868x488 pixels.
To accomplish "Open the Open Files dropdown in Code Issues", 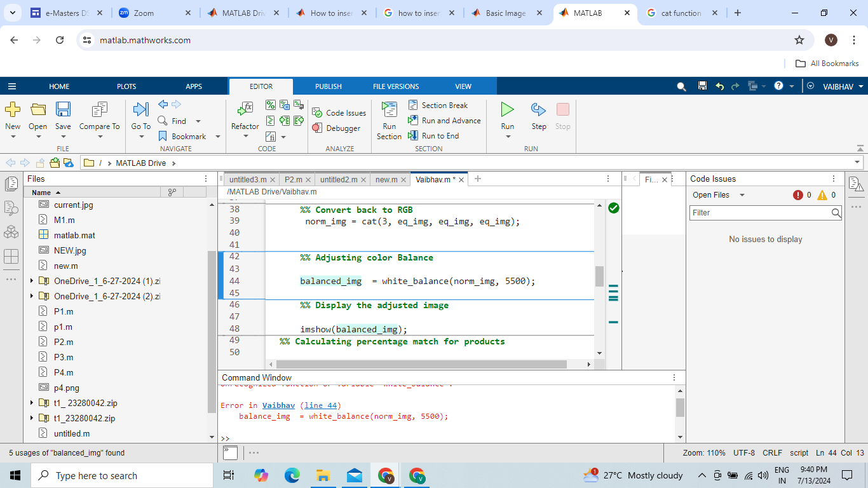I will coord(718,195).
